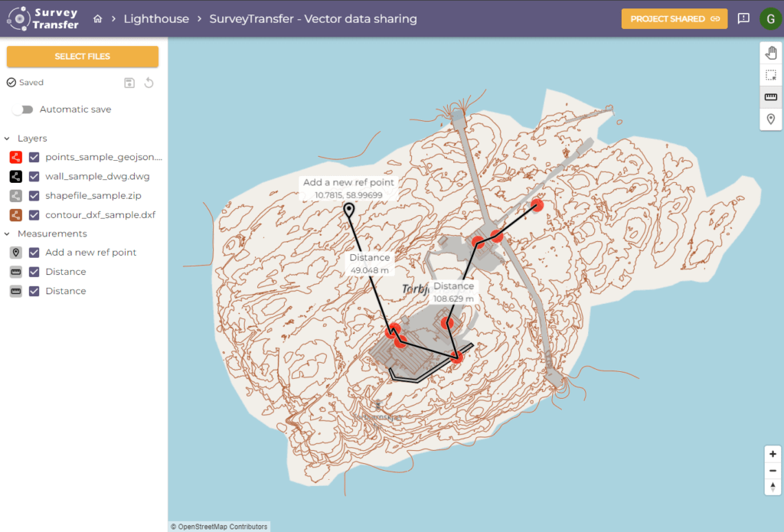Select the hand pan tool
Image resolution: width=784 pixels, height=532 pixels.
click(771, 53)
